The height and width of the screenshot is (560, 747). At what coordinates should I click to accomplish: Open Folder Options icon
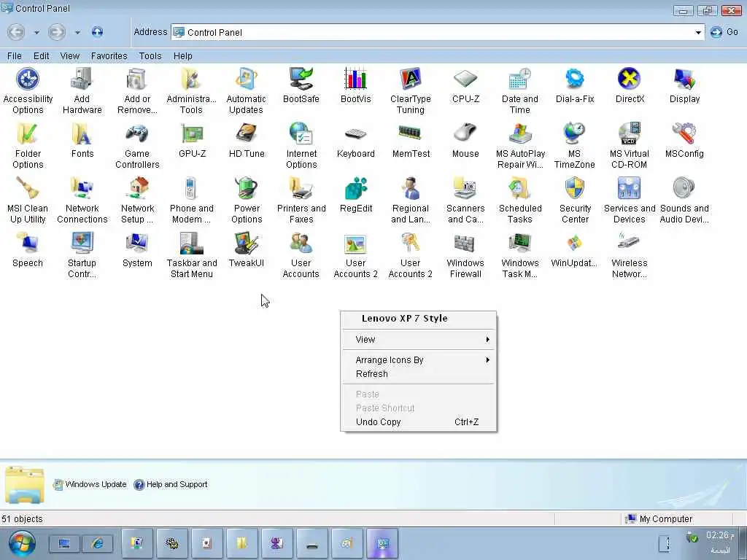(x=28, y=134)
